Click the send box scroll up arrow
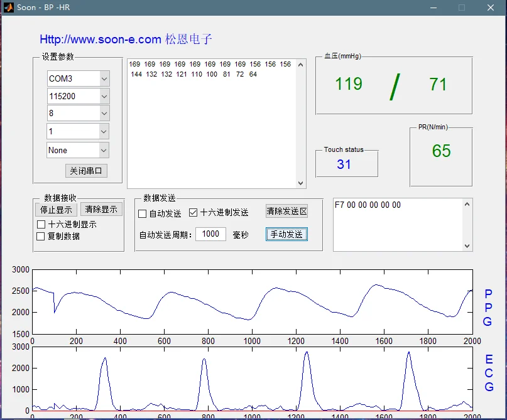 (467, 204)
